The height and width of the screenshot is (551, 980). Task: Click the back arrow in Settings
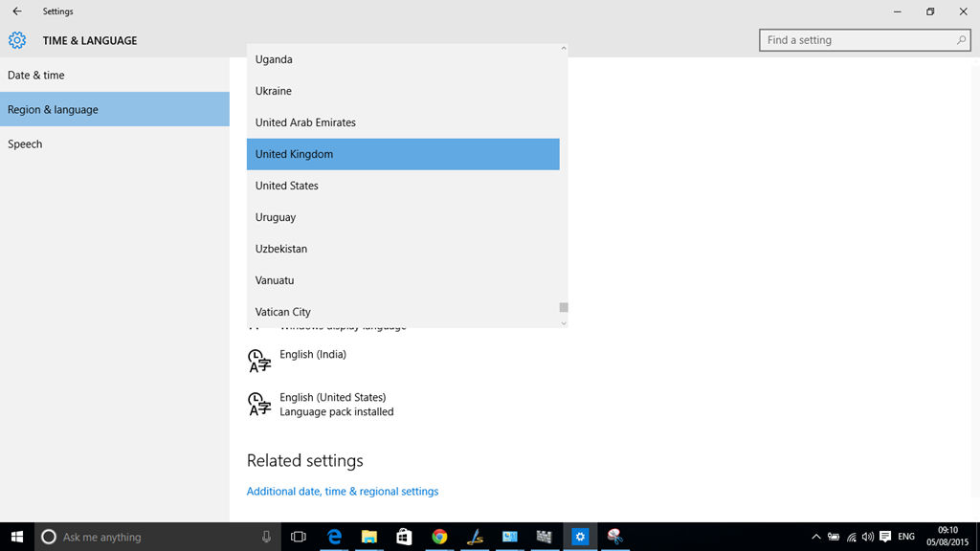pos(17,11)
